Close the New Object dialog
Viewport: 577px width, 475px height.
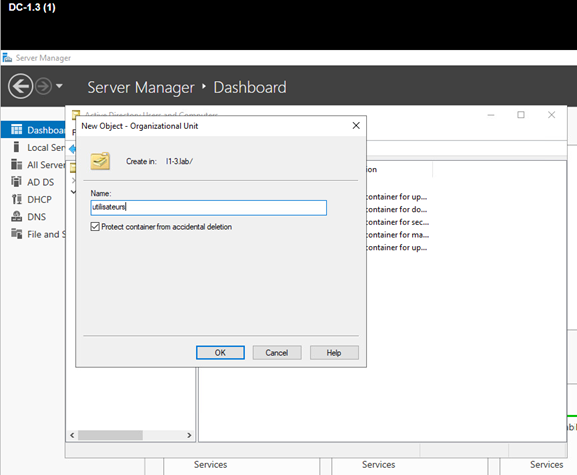point(356,126)
